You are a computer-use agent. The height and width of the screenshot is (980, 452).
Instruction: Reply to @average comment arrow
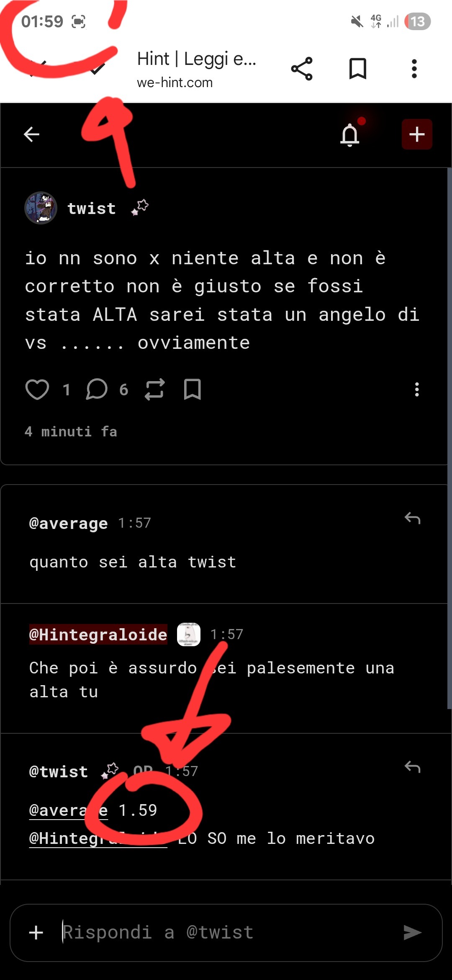pos(412,518)
